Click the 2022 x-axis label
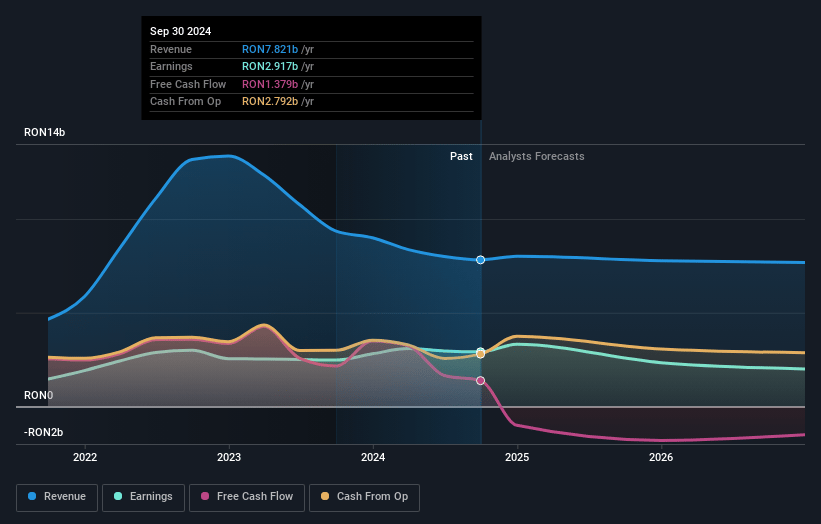This screenshot has width=821, height=524. 85,457
